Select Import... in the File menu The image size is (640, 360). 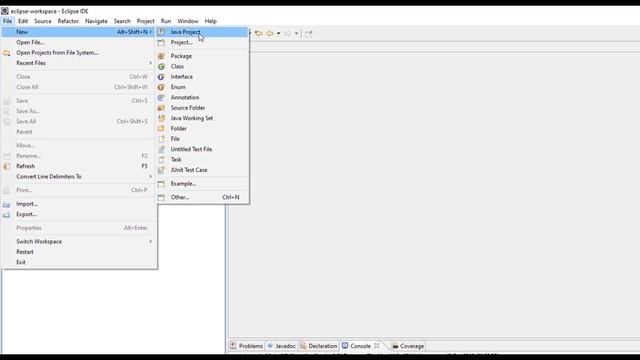[x=79, y=204]
